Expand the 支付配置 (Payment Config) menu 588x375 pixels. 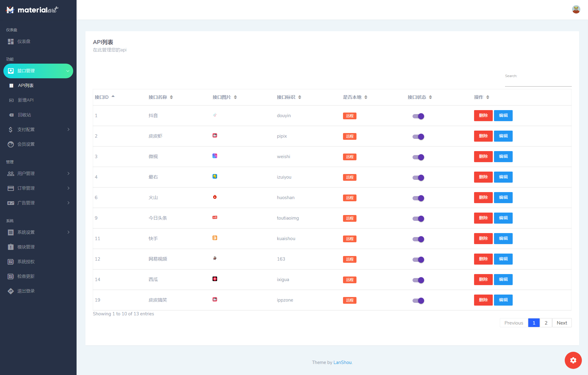39,129
